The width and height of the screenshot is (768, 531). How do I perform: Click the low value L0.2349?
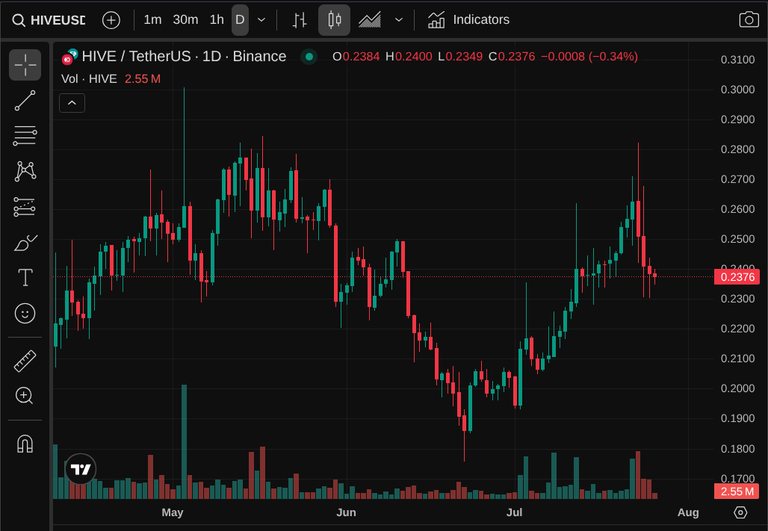click(460, 57)
